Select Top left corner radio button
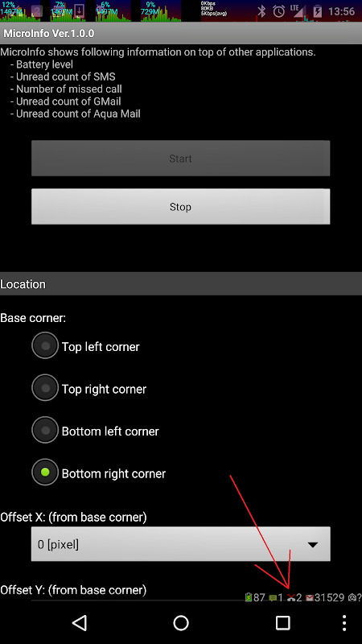Viewport: 362px width, 644px height. (45, 345)
